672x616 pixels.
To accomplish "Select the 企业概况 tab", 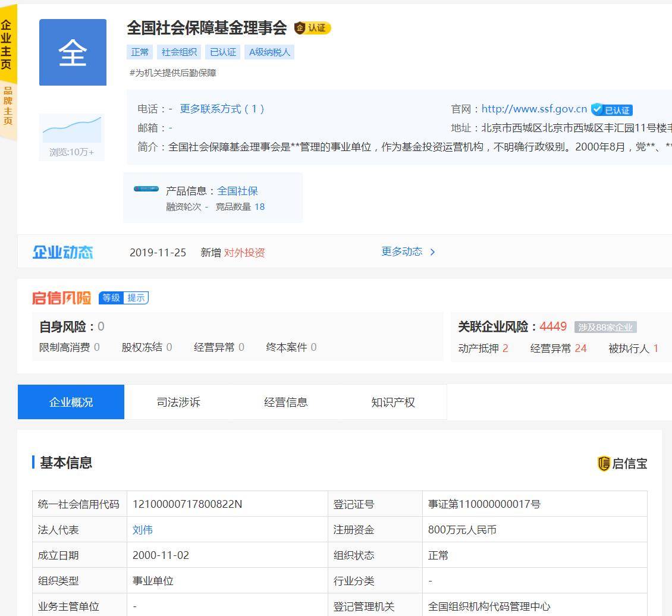I will point(71,402).
